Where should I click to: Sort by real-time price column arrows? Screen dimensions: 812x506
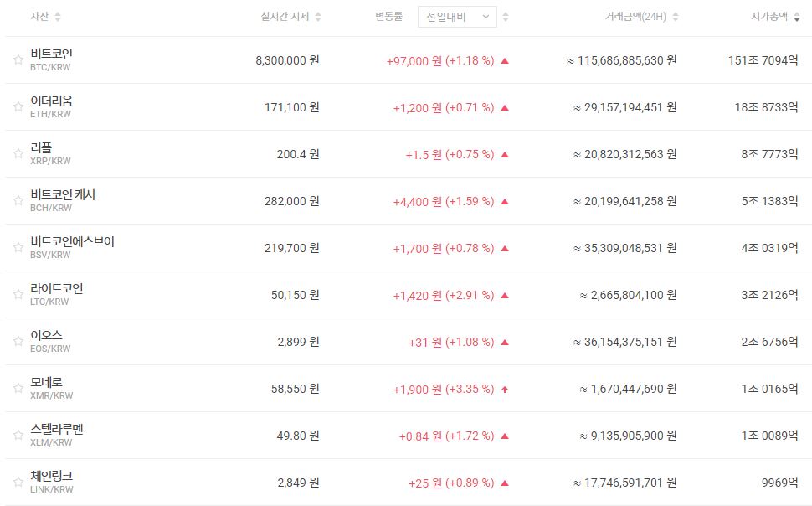coord(318,17)
